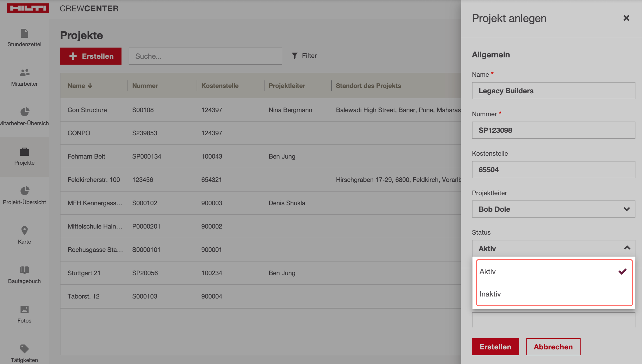Open Bautagebuch book icon

(24, 270)
